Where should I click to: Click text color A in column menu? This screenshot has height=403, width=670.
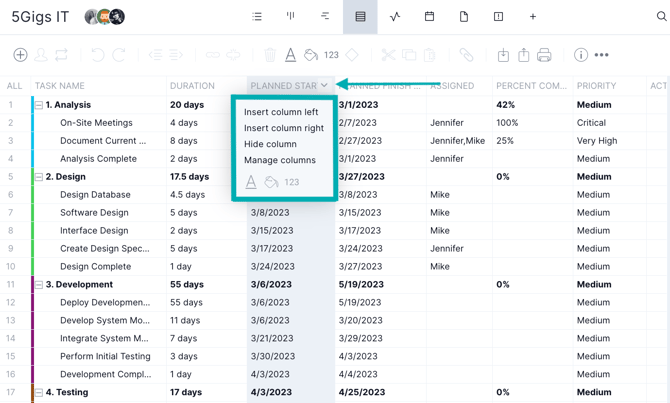251,182
